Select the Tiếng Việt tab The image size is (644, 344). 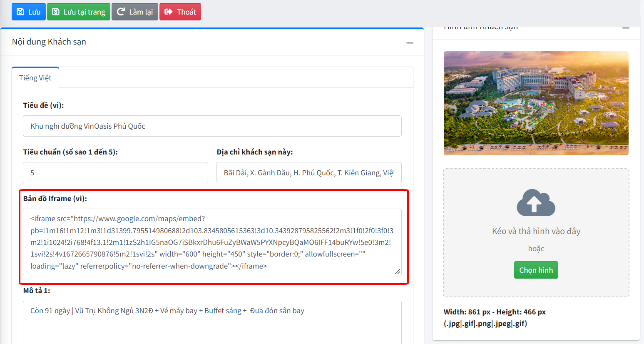(x=35, y=78)
